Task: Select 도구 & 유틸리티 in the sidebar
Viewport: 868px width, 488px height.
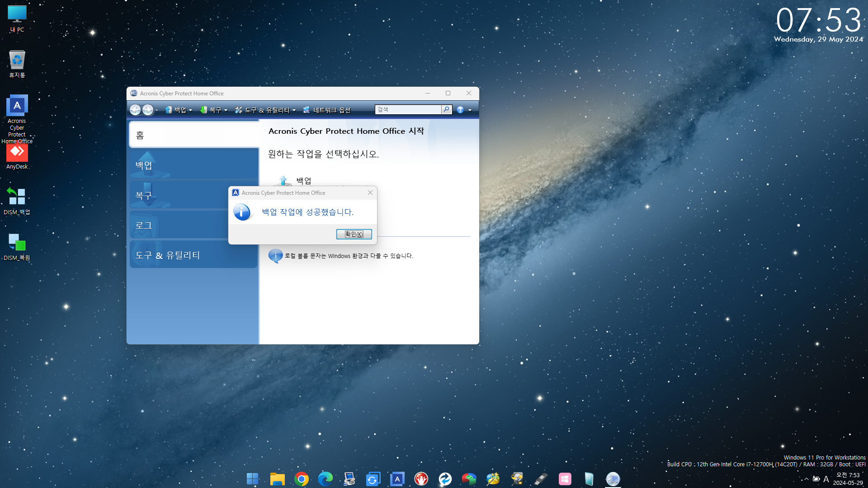Action: pos(193,255)
